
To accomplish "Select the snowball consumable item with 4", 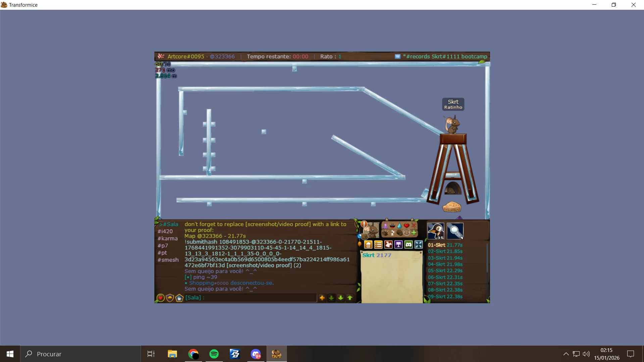I will click(455, 231).
